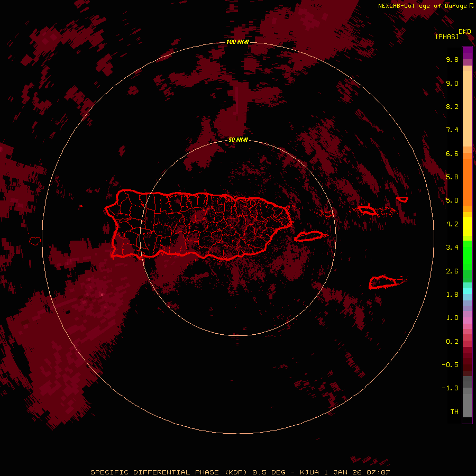The width and height of the screenshot is (476, 476).
Task: Click the 4.2 color scale value
Action: click(452, 224)
